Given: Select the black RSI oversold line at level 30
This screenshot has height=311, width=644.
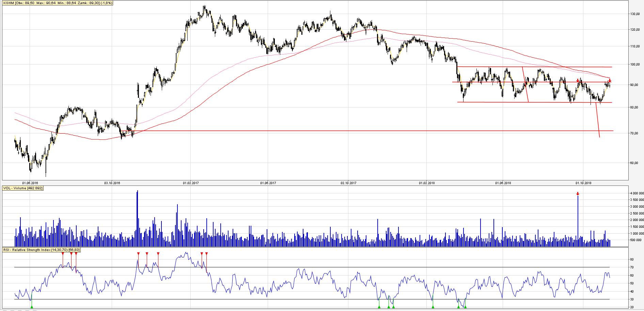Looking at the screenshot, I should click(x=312, y=299).
